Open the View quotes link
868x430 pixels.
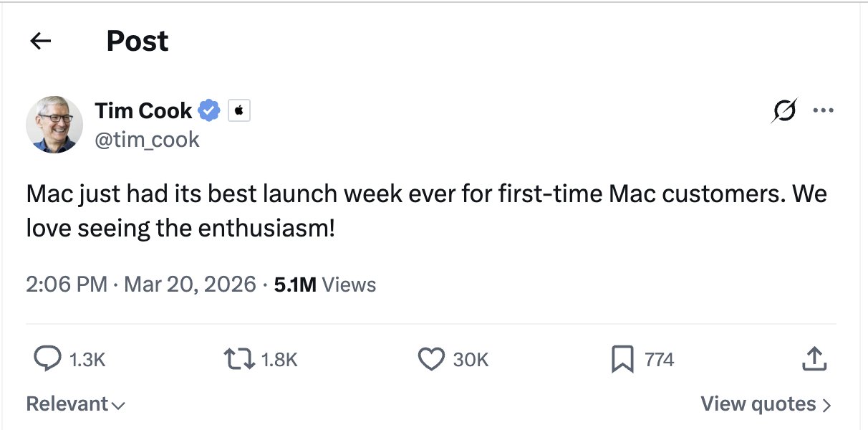pos(758,403)
